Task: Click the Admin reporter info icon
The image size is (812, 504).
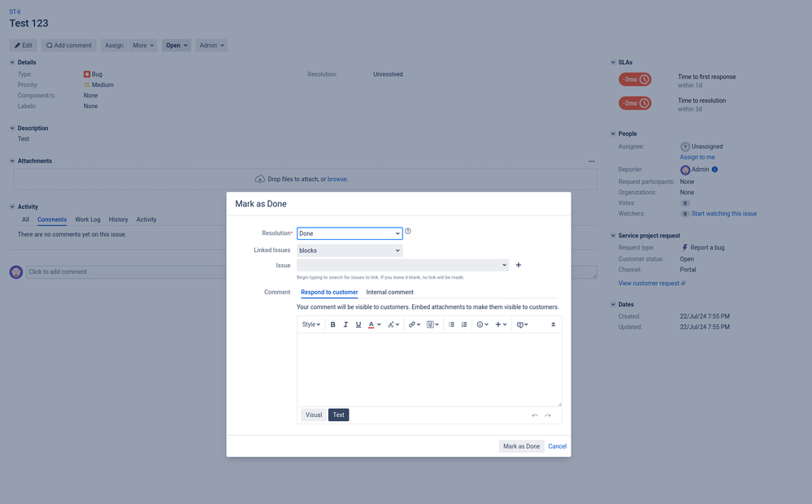Action: pos(714,169)
